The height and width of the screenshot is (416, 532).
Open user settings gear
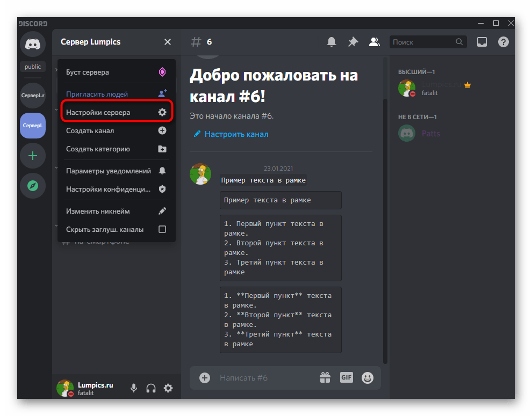168,388
